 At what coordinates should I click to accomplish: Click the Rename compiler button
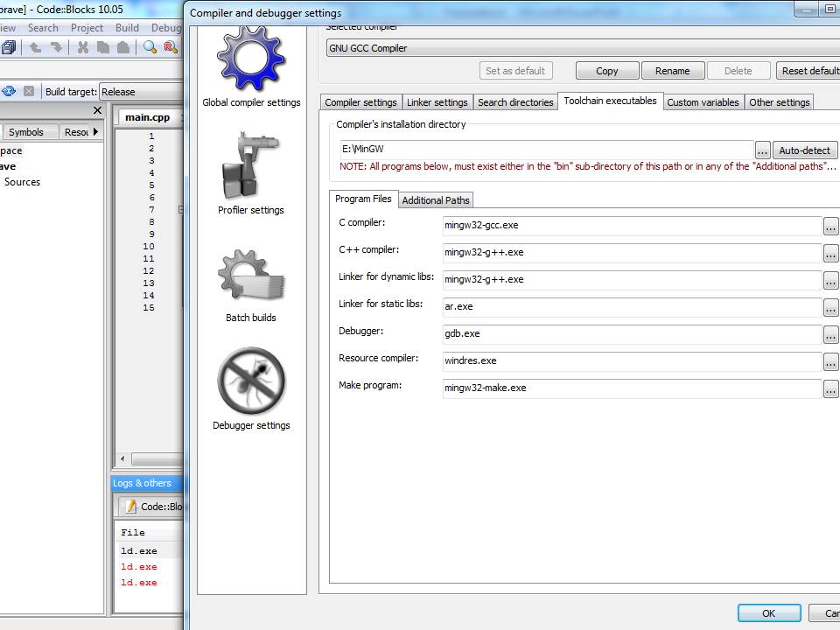pyautogui.click(x=672, y=71)
